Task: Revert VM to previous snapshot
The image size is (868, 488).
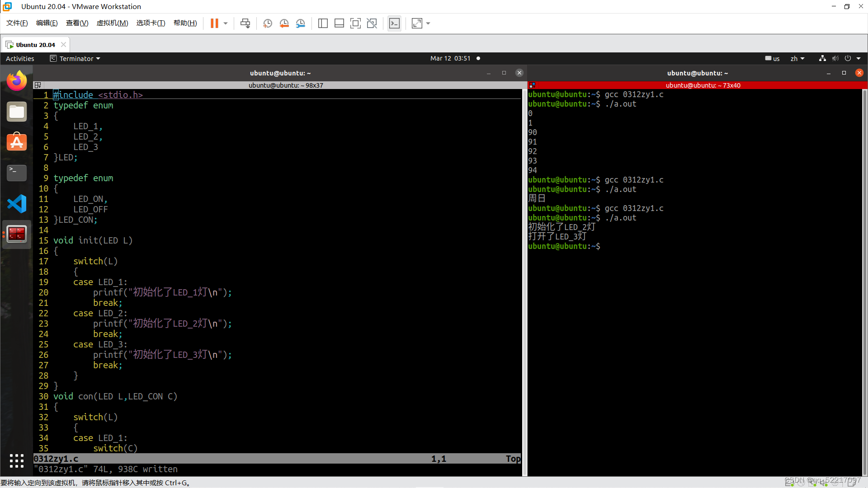Action: click(284, 23)
